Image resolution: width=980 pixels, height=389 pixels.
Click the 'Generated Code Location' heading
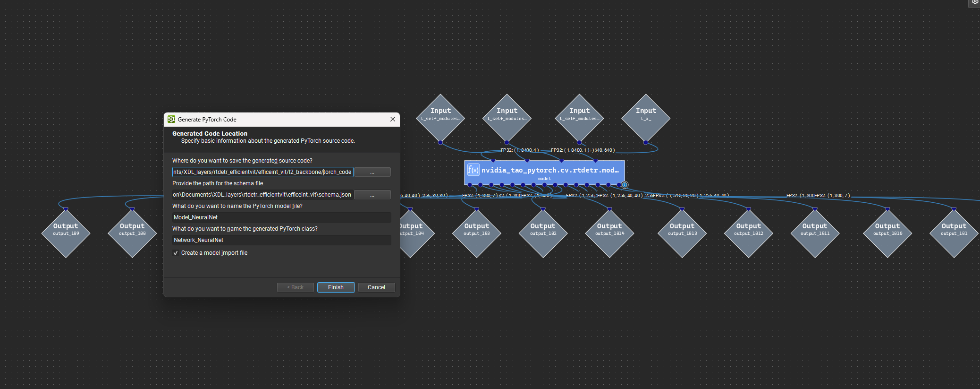pyautogui.click(x=210, y=134)
